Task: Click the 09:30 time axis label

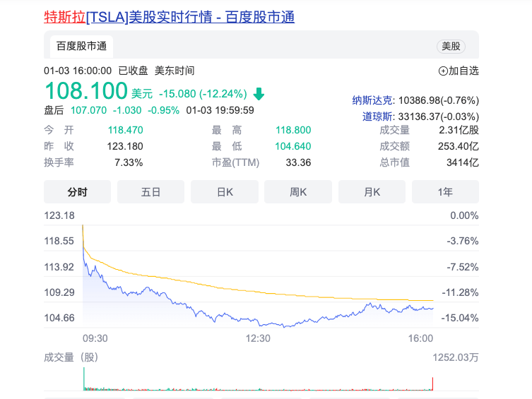Action: tap(95, 338)
